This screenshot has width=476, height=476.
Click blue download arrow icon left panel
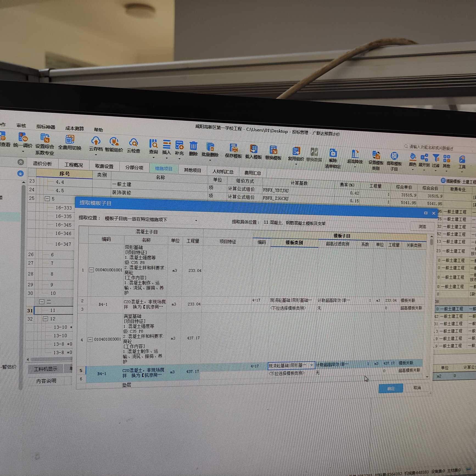coord(21,173)
